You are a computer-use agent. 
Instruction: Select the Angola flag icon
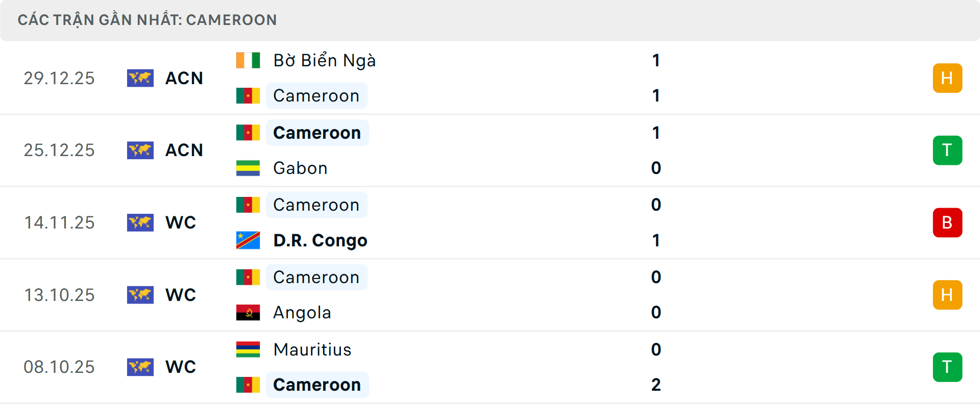[x=248, y=312]
